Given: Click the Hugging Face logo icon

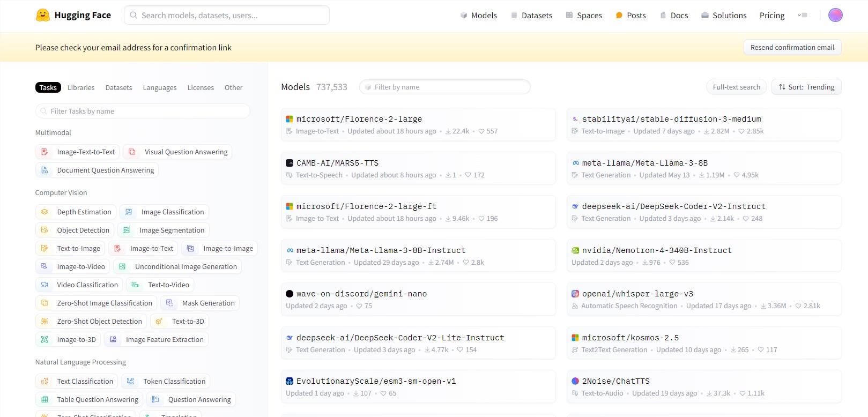Looking at the screenshot, I should 42,15.
